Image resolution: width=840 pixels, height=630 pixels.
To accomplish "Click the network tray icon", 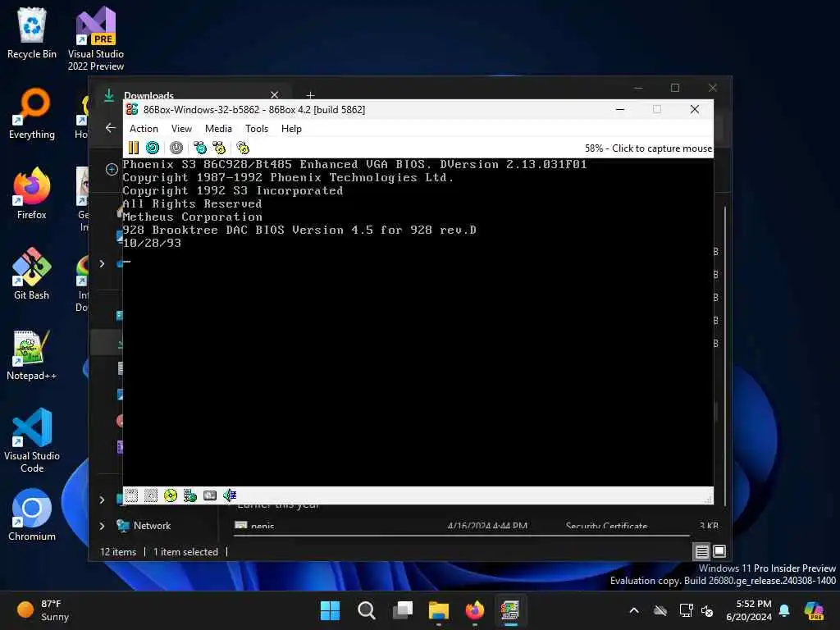I will click(686, 610).
